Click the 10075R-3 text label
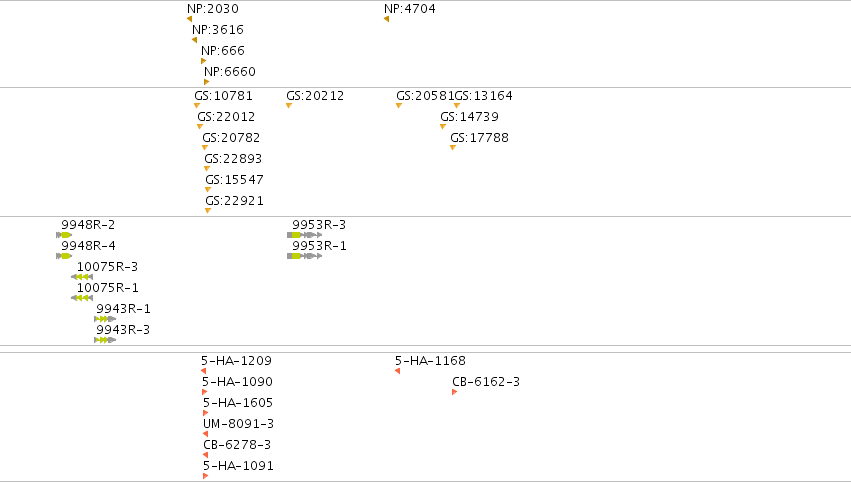 tap(107, 267)
